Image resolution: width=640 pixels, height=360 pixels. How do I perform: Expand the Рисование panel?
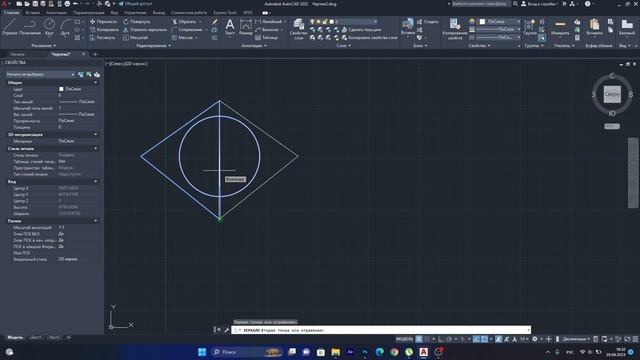(x=43, y=46)
